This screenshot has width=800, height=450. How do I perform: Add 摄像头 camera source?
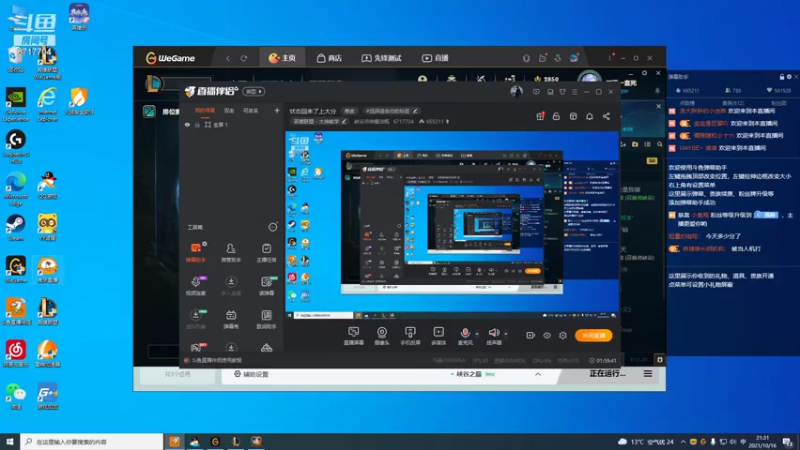point(382,336)
